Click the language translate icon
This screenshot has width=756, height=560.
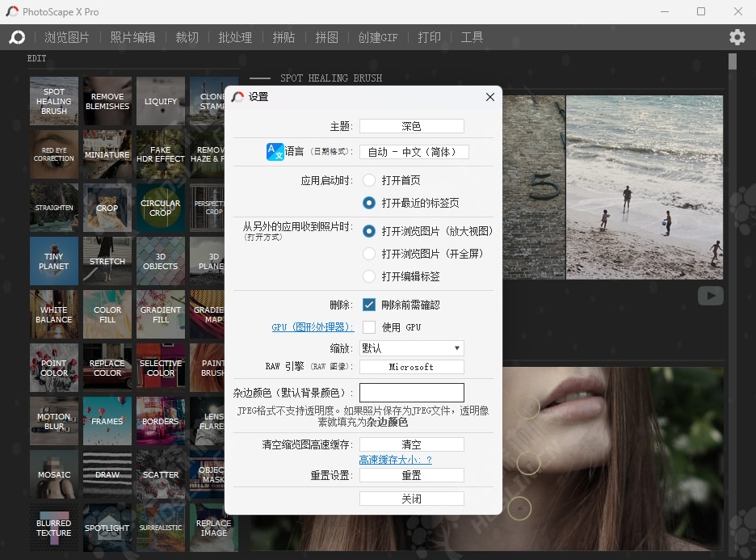(275, 152)
